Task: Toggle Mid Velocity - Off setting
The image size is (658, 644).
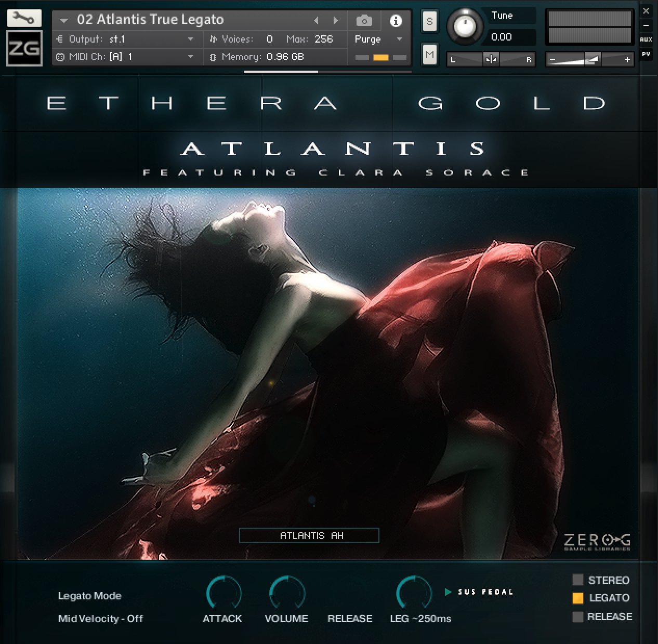Action: 101,619
